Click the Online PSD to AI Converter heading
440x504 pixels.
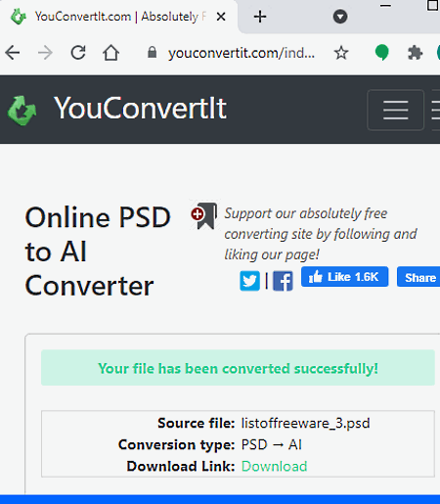tap(98, 251)
